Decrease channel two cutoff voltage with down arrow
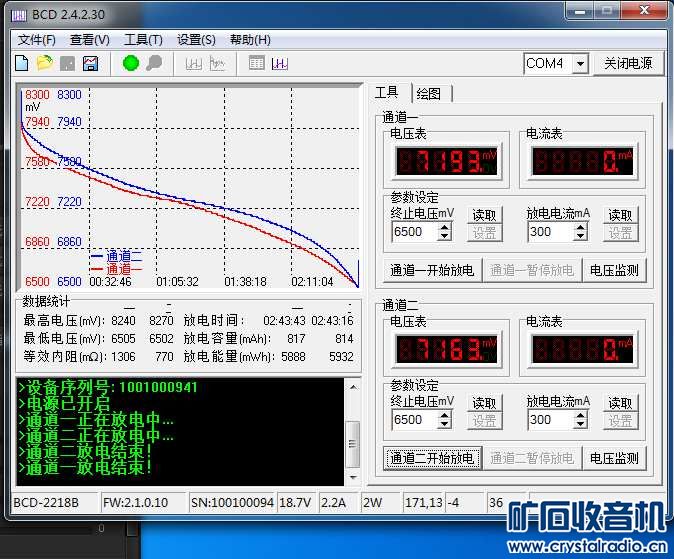Screen dimensions: 674x559 click(x=445, y=424)
